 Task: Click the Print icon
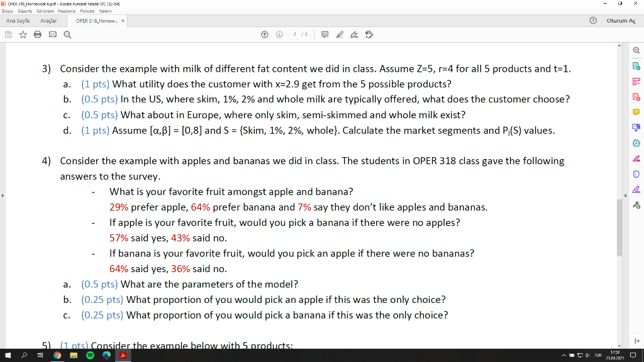(36, 35)
